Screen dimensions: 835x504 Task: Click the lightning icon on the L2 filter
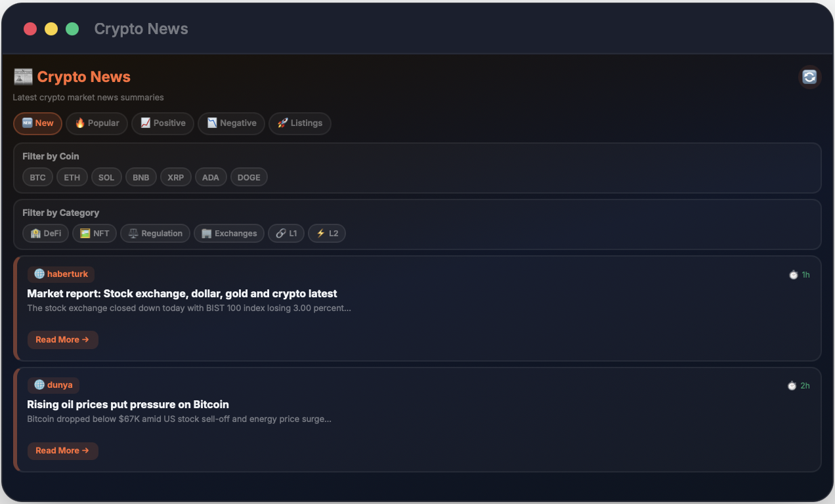click(x=320, y=233)
